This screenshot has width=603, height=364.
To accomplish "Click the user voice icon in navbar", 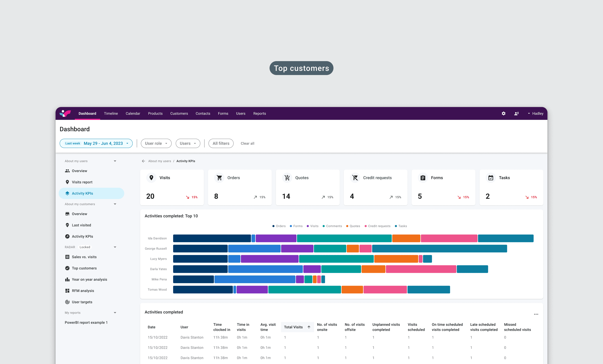I will [516, 113].
